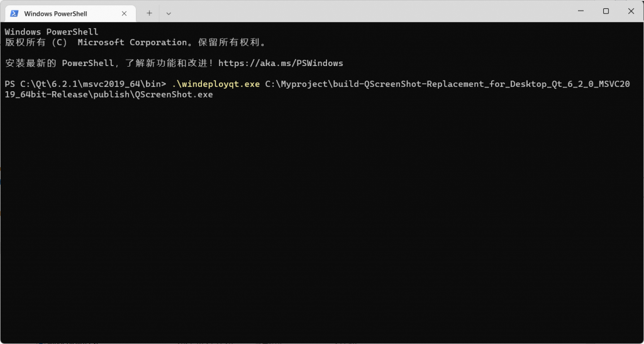This screenshot has width=644, height=344.
Task: Close the Windows PowerShell tab
Action: tap(125, 13)
